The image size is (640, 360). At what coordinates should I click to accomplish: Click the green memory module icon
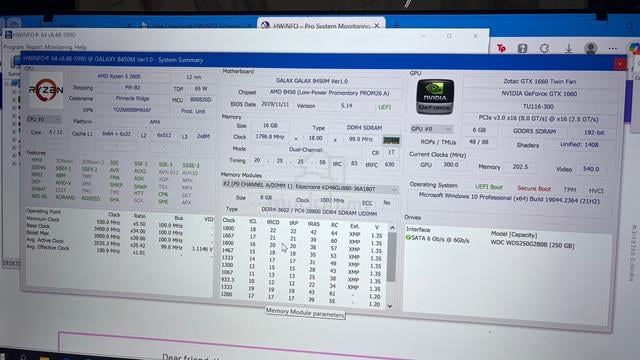point(391,140)
